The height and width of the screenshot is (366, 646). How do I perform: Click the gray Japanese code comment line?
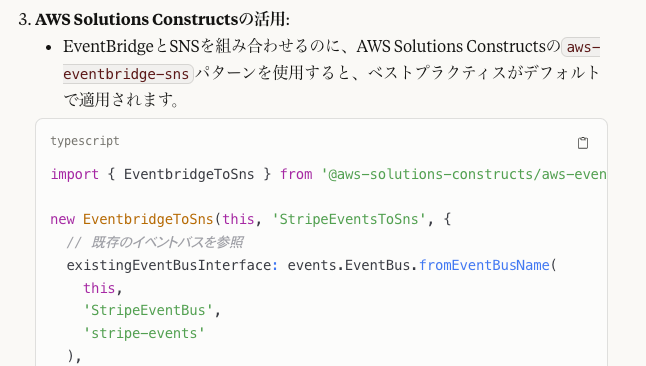pyautogui.click(x=155, y=242)
